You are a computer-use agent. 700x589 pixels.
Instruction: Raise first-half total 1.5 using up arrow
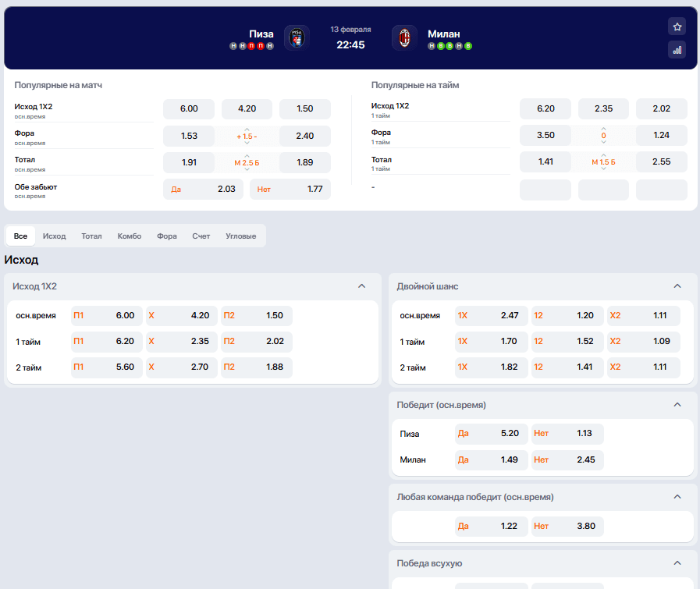click(603, 154)
